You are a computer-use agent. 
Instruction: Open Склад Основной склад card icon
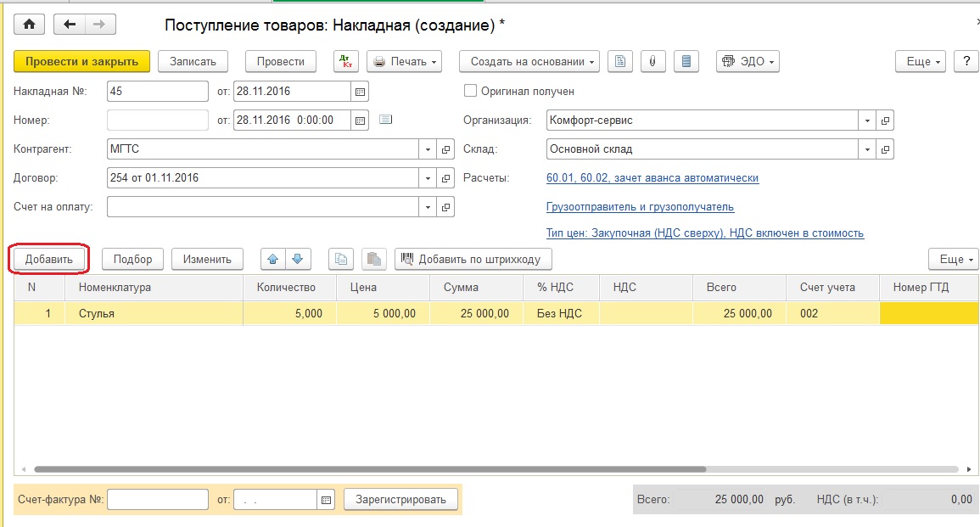[x=885, y=149]
